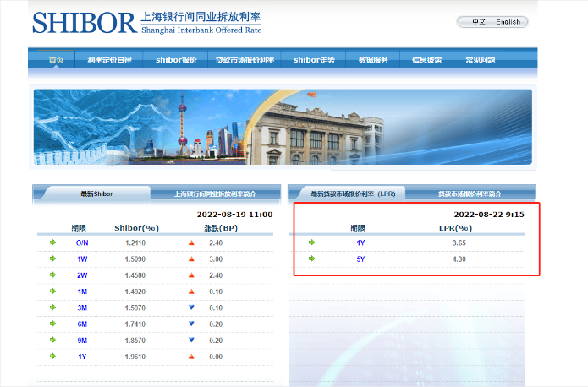Click the SHIBOR logo in the header
588x387 pixels.
pyautogui.click(x=146, y=23)
